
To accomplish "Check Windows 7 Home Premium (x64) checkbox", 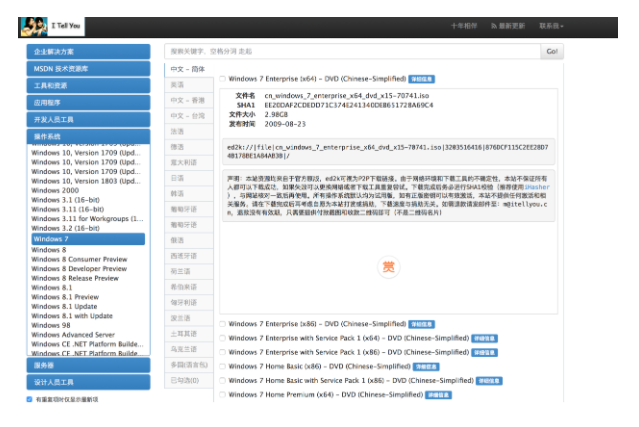I will (223, 394).
